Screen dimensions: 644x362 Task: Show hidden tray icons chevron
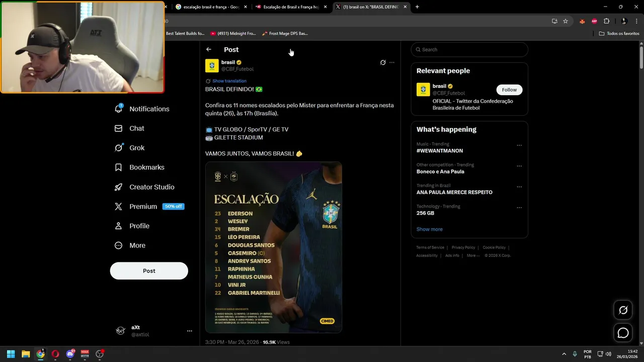tap(564, 354)
